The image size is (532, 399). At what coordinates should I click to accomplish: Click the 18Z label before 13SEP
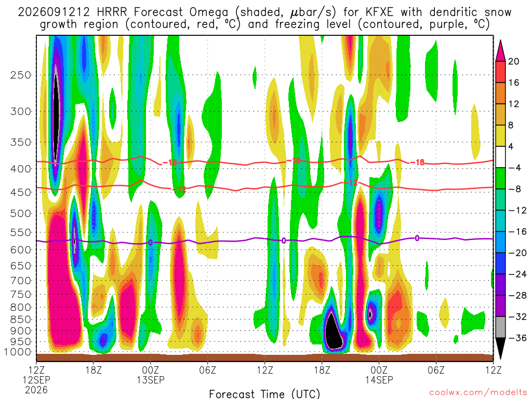(x=94, y=369)
